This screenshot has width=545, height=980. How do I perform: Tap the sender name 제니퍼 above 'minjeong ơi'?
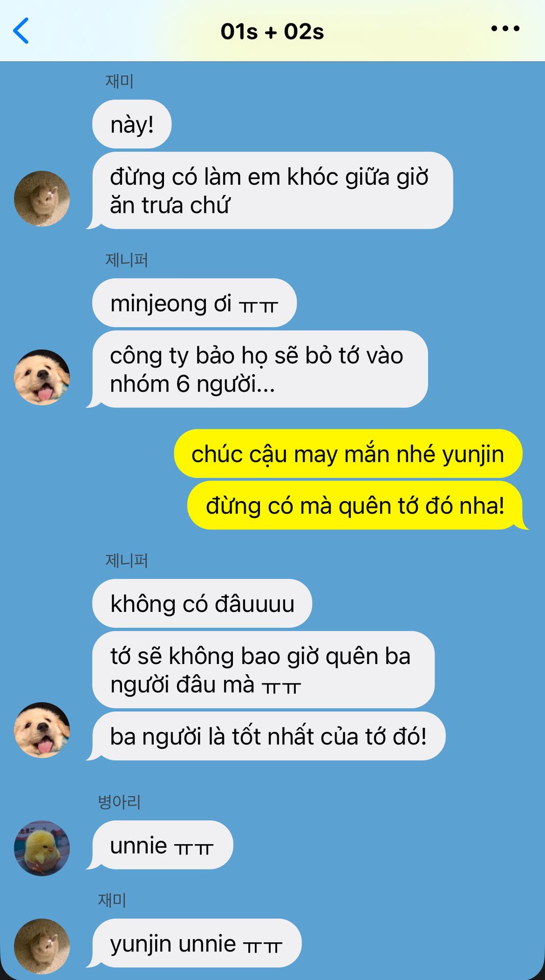pyautogui.click(x=127, y=260)
